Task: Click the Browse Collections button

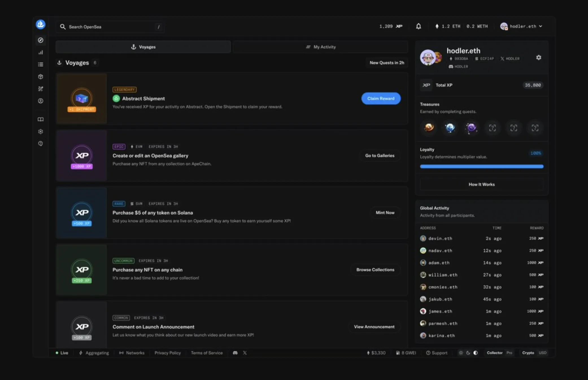Action: click(x=375, y=270)
